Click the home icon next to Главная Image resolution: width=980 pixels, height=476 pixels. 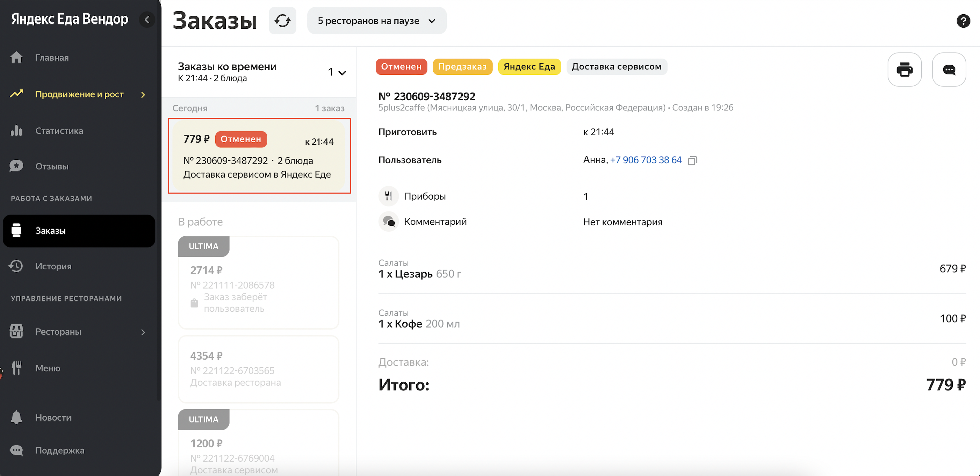(16, 57)
